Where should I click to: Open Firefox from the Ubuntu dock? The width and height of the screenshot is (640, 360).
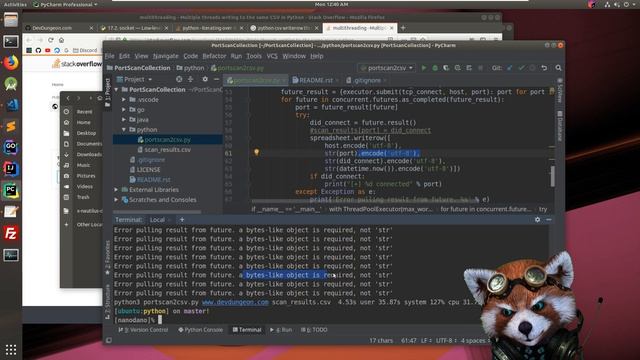pos(11,63)
